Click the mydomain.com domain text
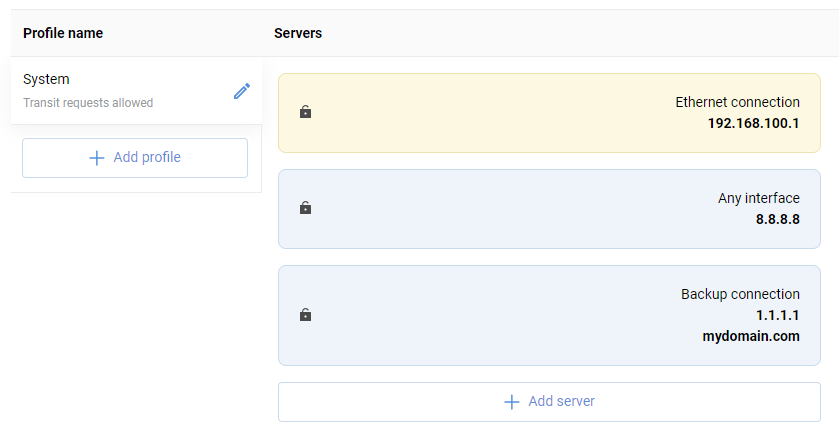The image size is (839, 441). (751, 336)
